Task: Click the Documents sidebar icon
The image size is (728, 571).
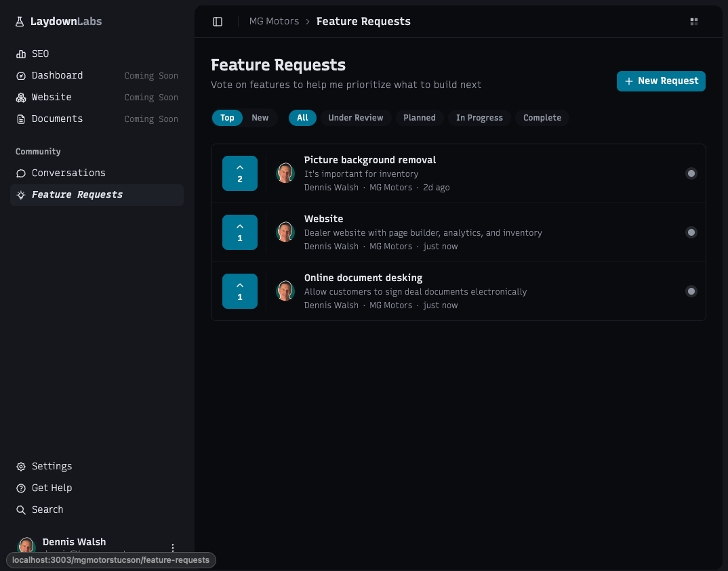Action: click(21, 119)
